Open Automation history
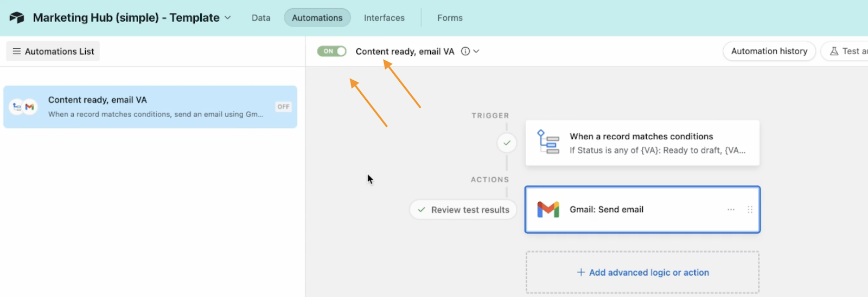Viewport: 868px width, 297px height. (769, 51)
